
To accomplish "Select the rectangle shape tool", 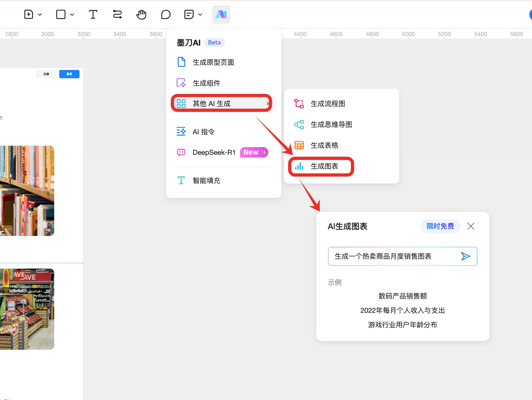I will point(61,14).
